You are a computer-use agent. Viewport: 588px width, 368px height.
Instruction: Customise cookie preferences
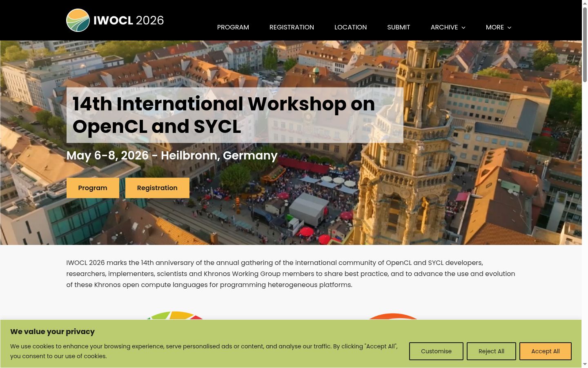tap(436, 351)
